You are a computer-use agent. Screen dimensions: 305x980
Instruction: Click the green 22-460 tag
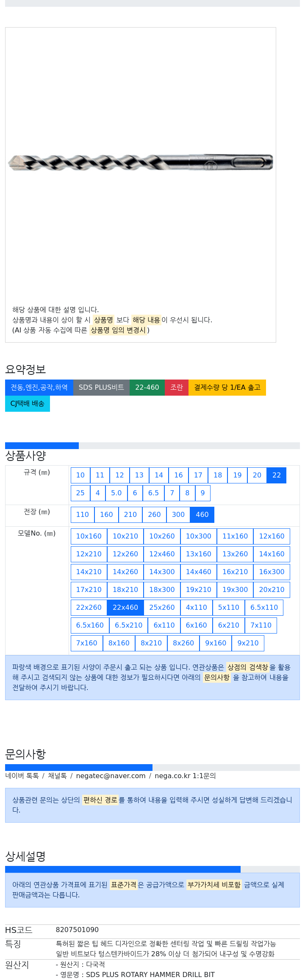click(x=147, y=388)
